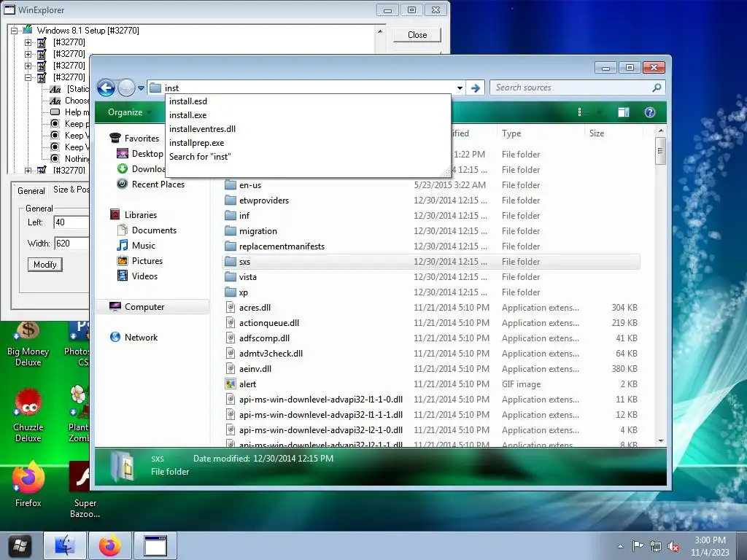Click the Libraries icon in navigation pane
Image resolution: width=747 pixels, height=560 pixels.
[x=115, y=215]
